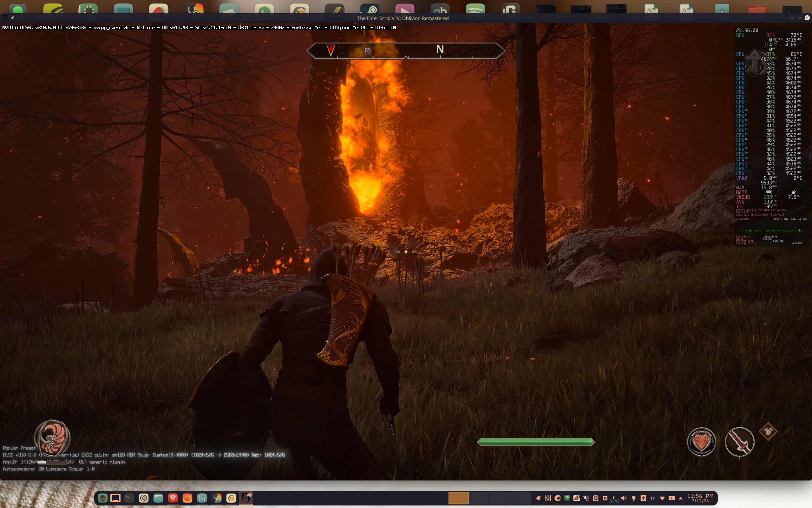812x508 pixels.
Task: Click the active spell swirl icon
Action: [x=52, y=438]
